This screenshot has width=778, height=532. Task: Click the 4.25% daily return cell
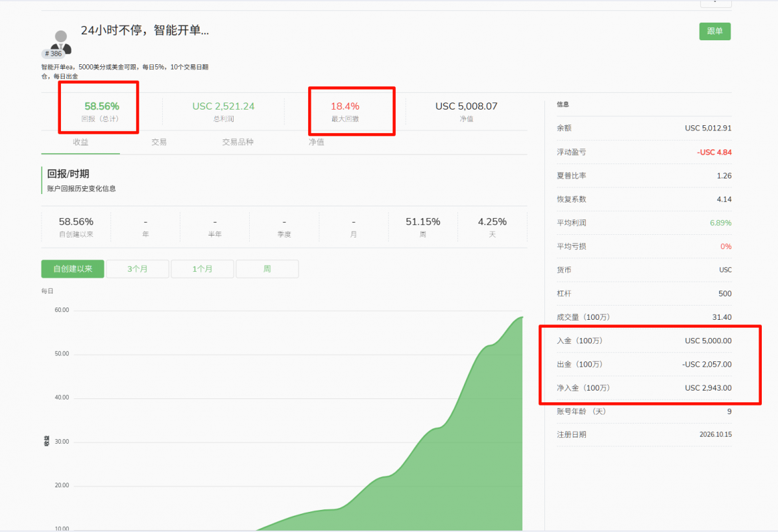492,227
